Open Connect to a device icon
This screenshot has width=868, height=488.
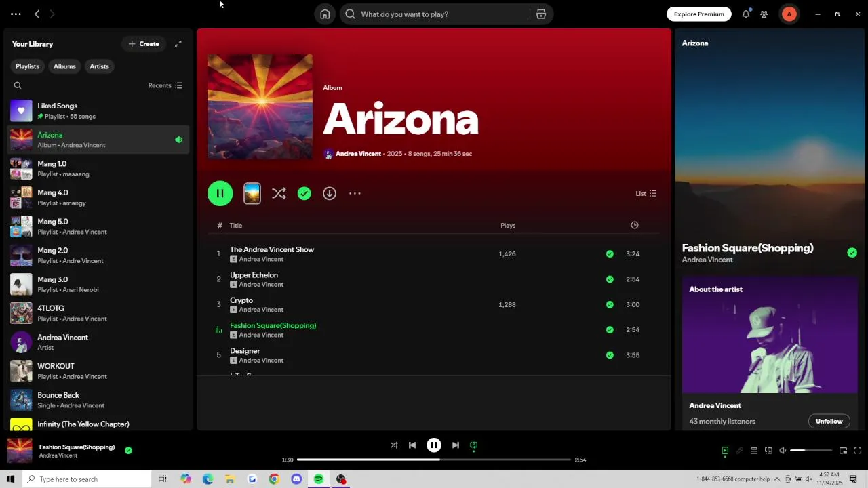coord(768,451)
